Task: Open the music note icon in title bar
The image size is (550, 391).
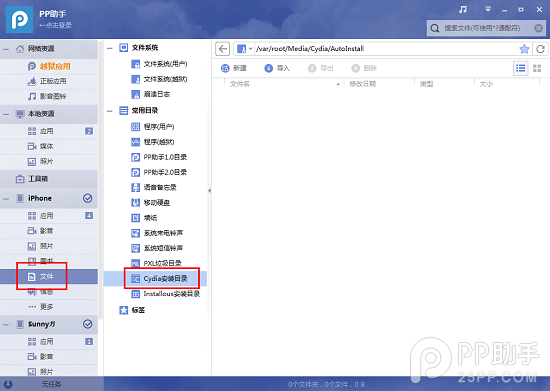Action: (x=463, y=9)
